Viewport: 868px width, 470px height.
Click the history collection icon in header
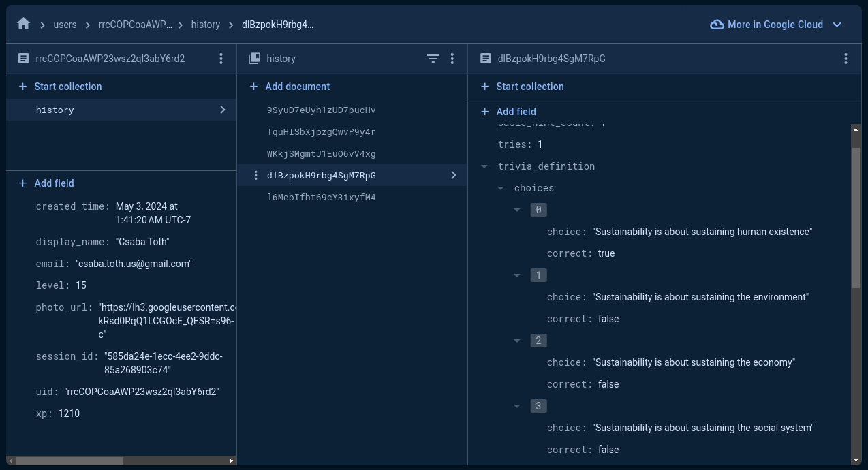(x=255, y=59)
